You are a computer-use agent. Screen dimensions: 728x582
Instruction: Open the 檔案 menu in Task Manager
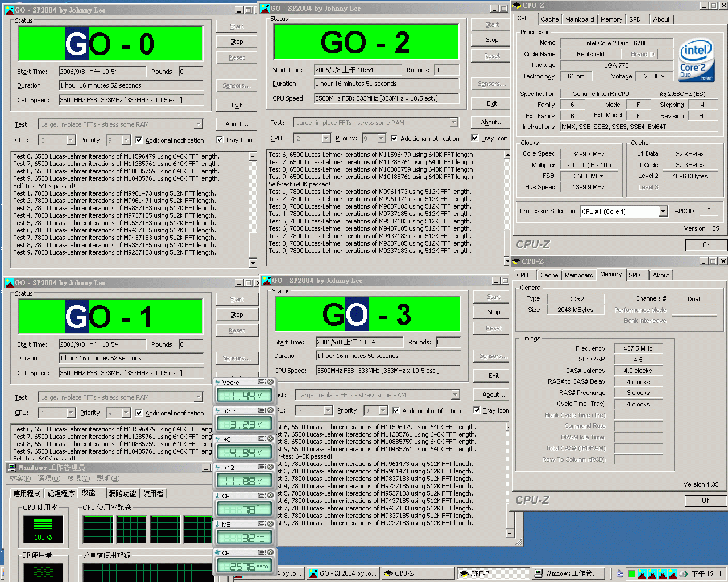pyautogui.click(x=20, y=479)
